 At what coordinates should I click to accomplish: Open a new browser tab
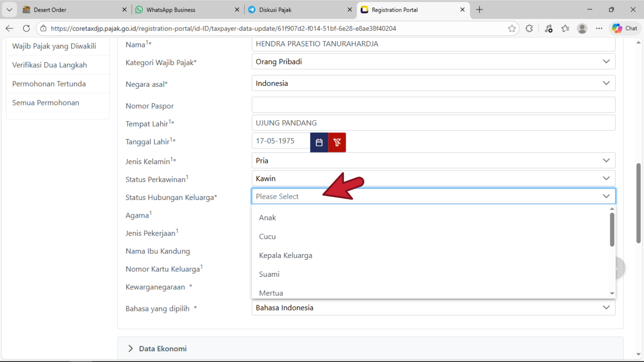click(479, 10)
